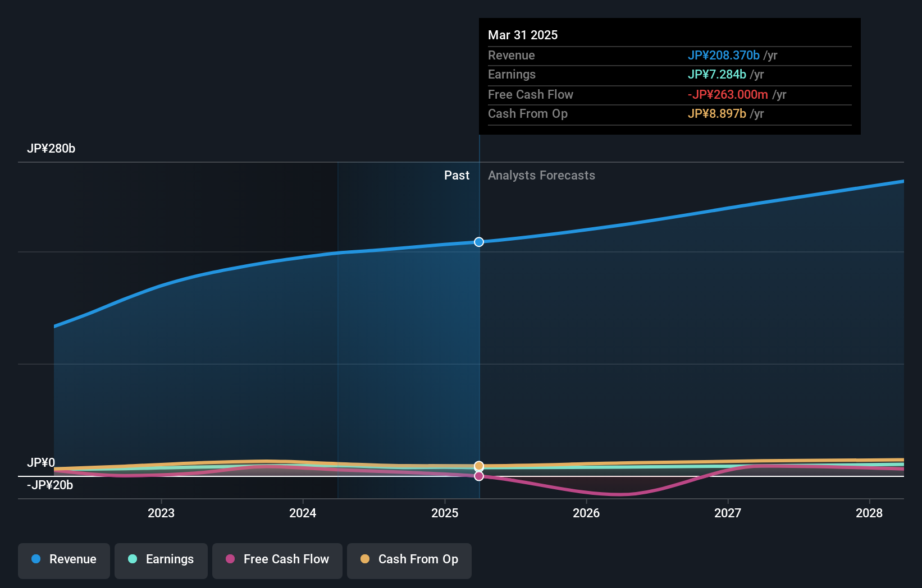Toggle the Free Cash Flow legend button
The image size is (922, 588).
point(277,561)
